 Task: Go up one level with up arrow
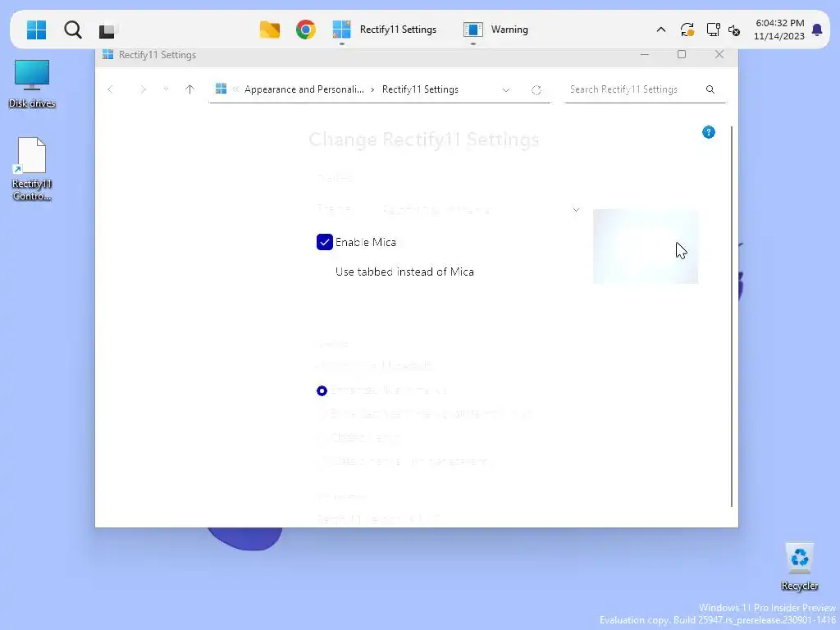point(189,89)
